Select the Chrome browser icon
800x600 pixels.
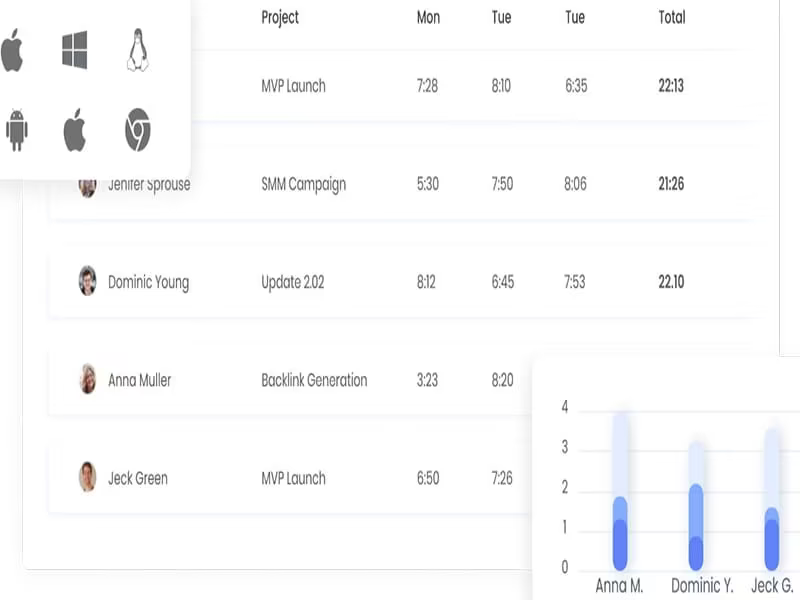click(x=138, y=130)
